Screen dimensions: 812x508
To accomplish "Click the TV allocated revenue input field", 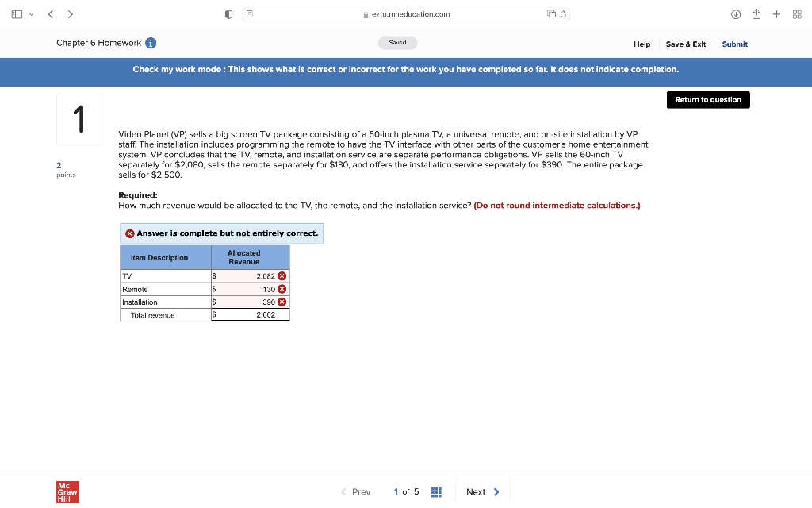I will 246,275.
